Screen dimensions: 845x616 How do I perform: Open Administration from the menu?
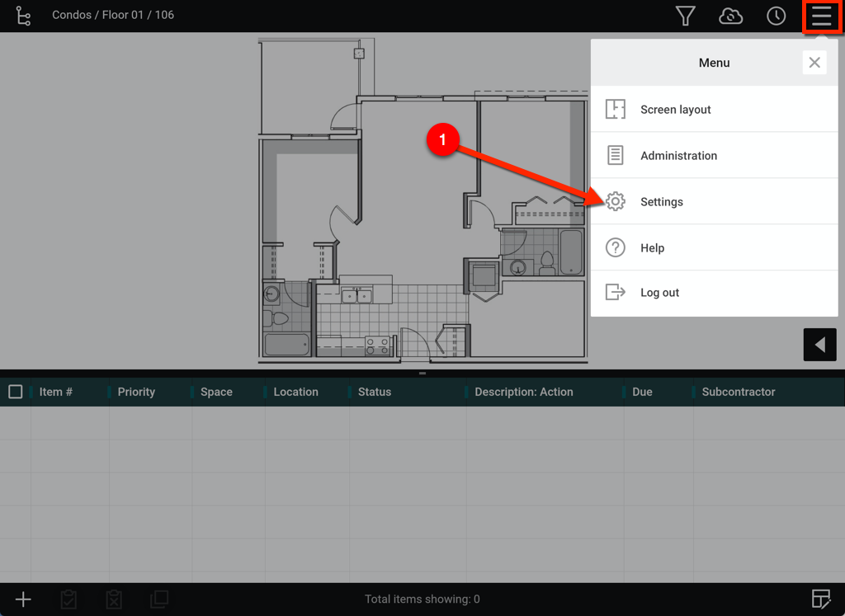(x=678, y=156)
